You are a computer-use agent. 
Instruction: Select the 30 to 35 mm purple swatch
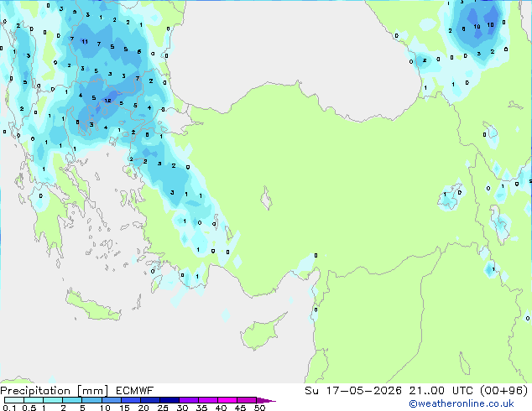[x=189, y=400]
